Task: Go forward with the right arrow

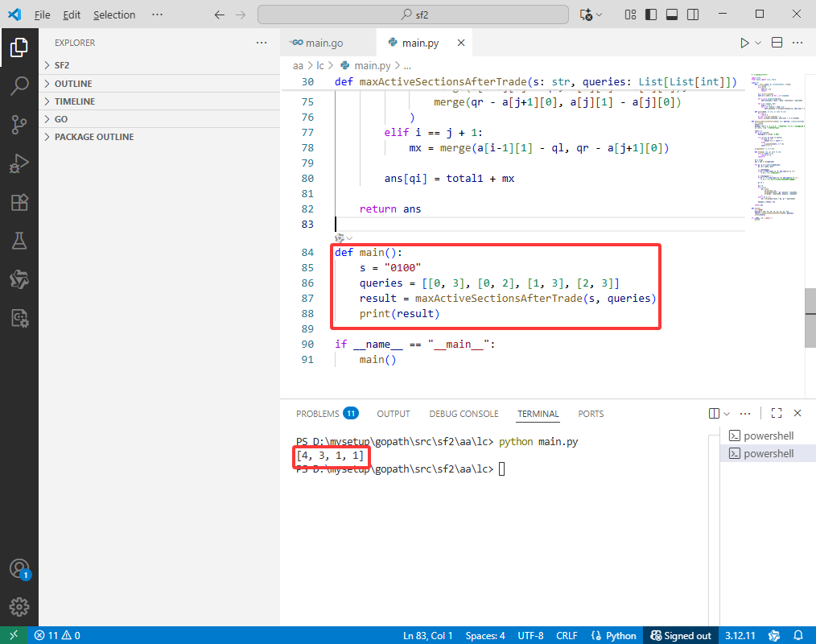Action: [241, 15]
